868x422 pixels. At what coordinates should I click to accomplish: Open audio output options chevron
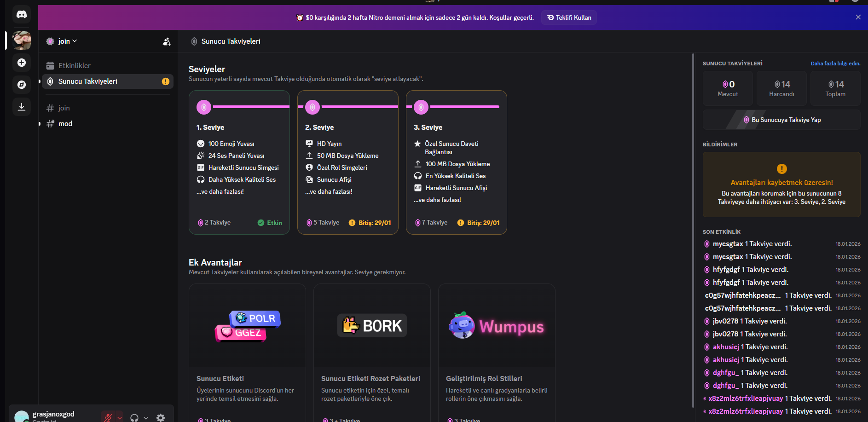pyautogui.click(x=146, y=418)
